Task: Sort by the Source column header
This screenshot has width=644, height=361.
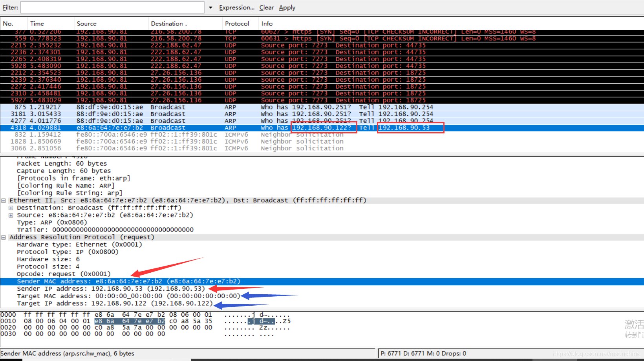Action: pos(111,24)
